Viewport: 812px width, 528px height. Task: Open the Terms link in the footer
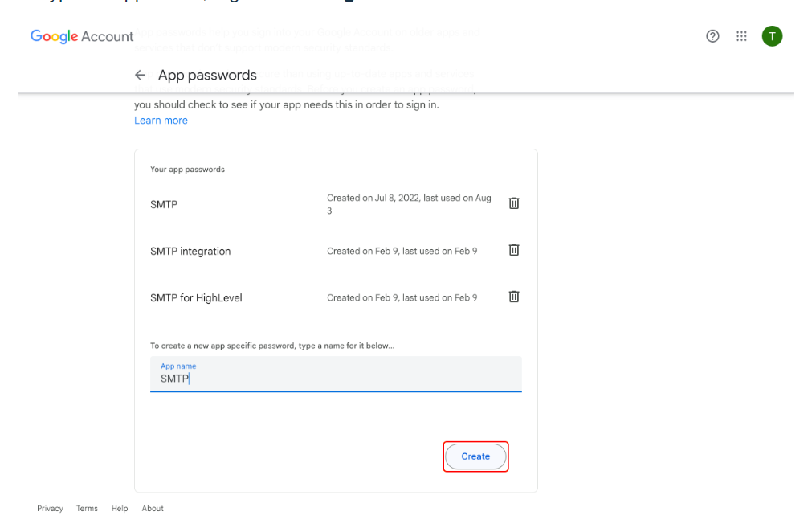[x=87, y=509]
